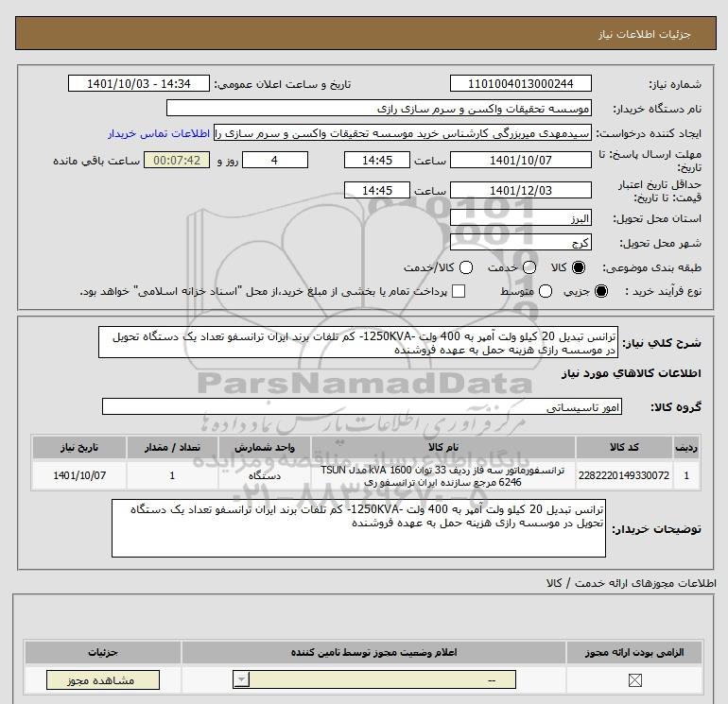Screen dimensions: 728x704
Task: Click the گروه کالا field امور تاسیساتی
Action: (362, 407)
